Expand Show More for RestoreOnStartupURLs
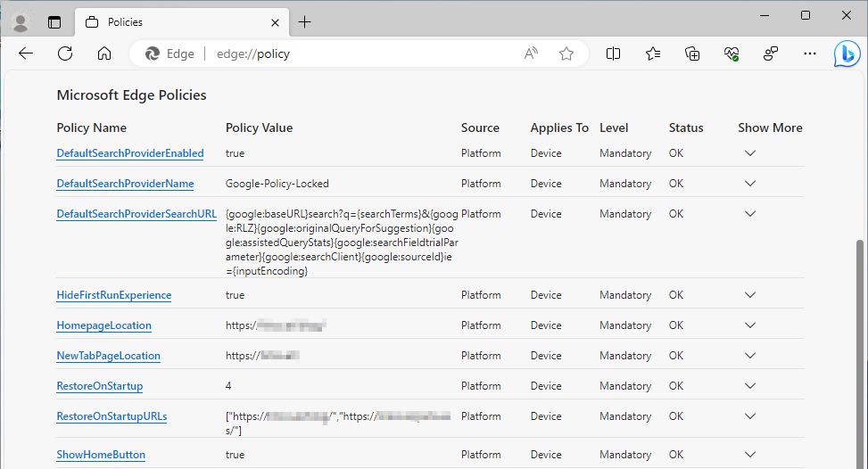This screenshot has height=469, width=868. [x=750, y=416]
